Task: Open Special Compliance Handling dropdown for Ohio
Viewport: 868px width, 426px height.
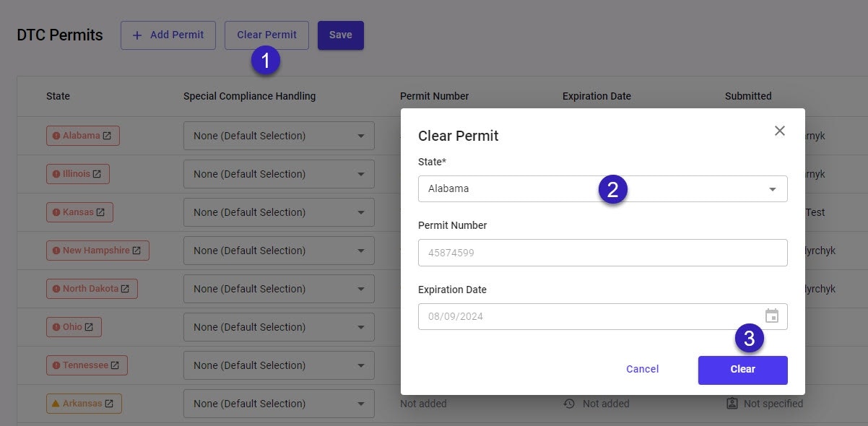Action: pyautogui.click(x=279, y=327)
